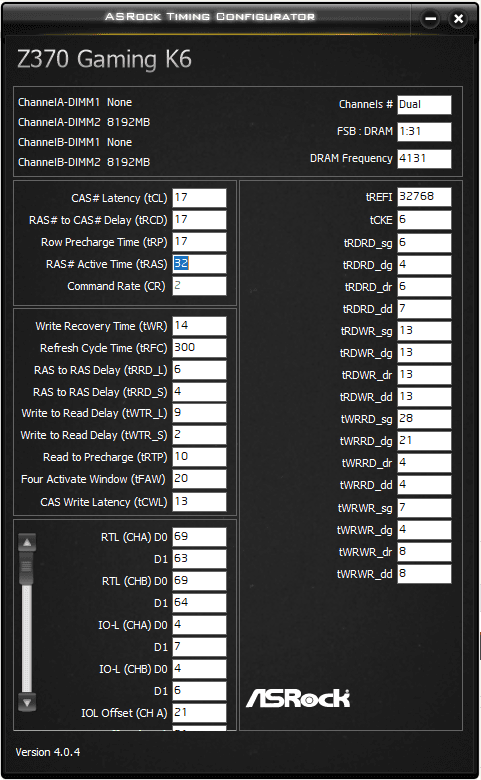
Task: Click the 'ChannelB-DIMM2 8192MB' text
Action: (x=84, y=162)
